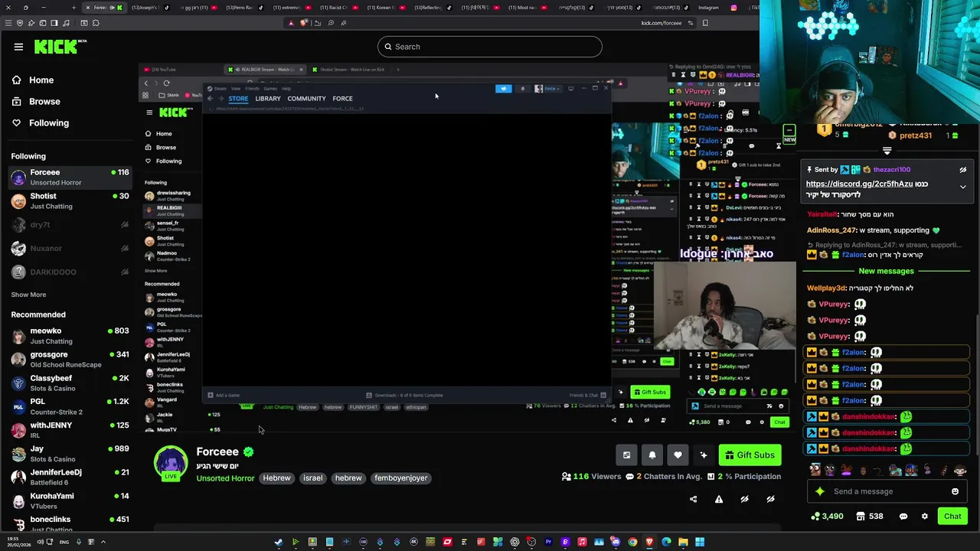Open the Kick hamburger menu

point(18,47)
